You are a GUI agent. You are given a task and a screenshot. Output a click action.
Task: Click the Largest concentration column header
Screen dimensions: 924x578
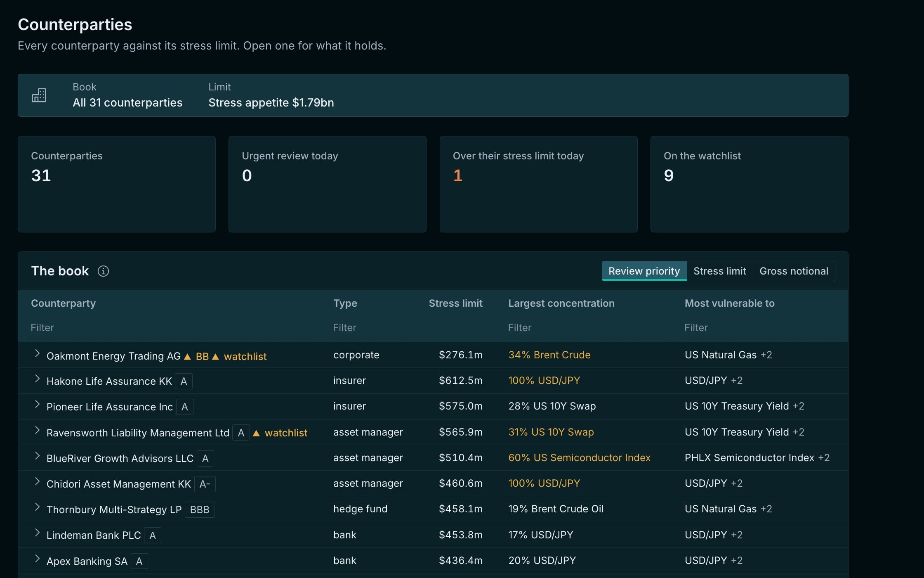pos(561,303)
